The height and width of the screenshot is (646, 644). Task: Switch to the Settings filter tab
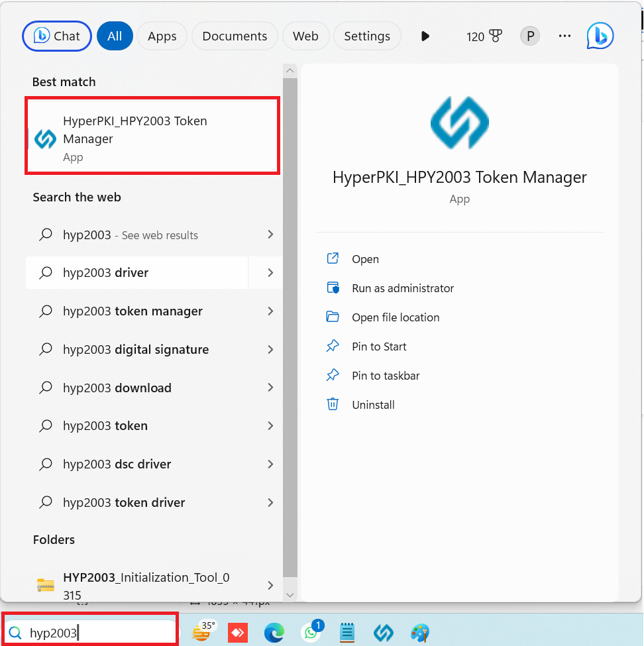[x=367, y=36]
